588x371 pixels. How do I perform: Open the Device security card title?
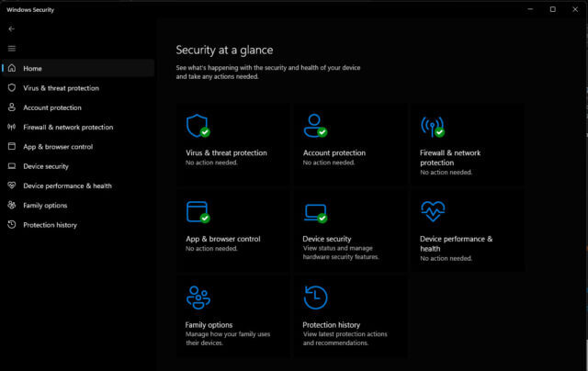tap(327, 239)
